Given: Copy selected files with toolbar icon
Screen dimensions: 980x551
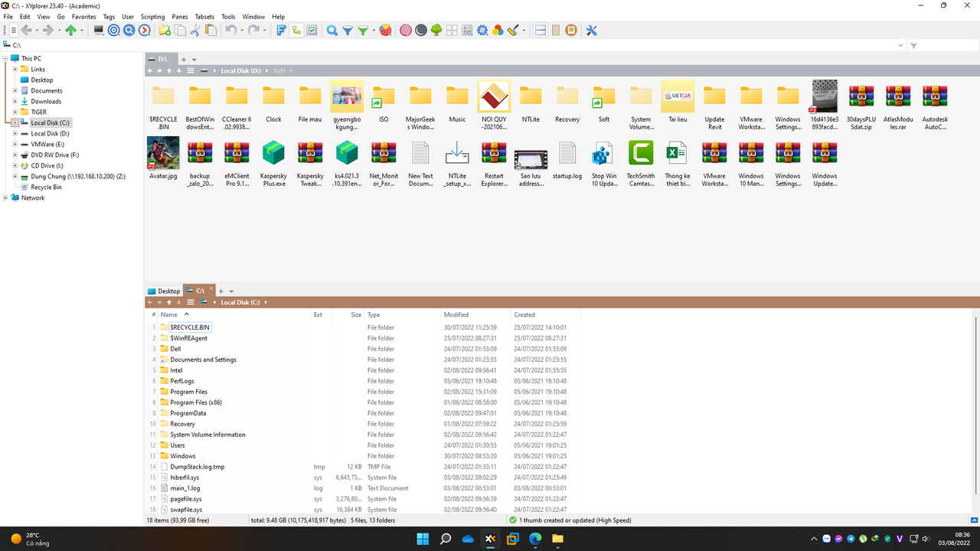Looking at the screenshot, I should (x=181, y=30).
